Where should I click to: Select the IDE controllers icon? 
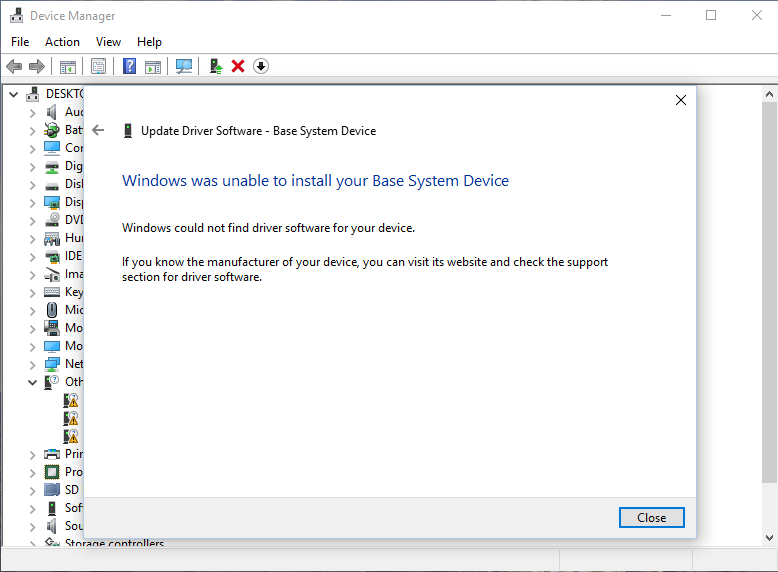tap(52, 256)
